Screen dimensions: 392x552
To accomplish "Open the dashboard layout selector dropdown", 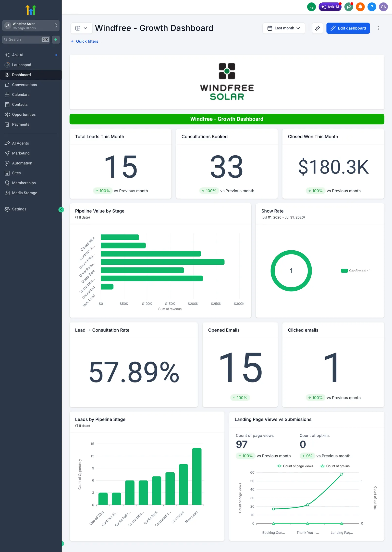I will 81,28.
